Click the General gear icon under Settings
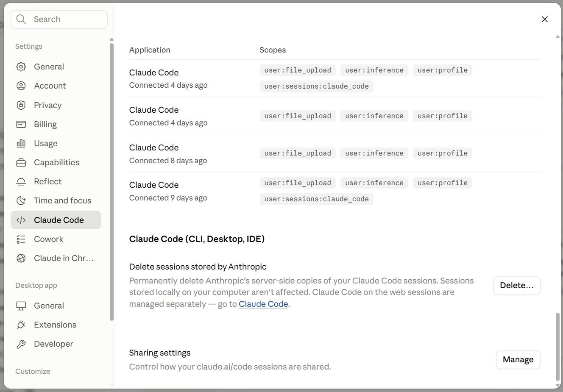The height and width of the screenshot is (392, 563). tap(21, 67)
